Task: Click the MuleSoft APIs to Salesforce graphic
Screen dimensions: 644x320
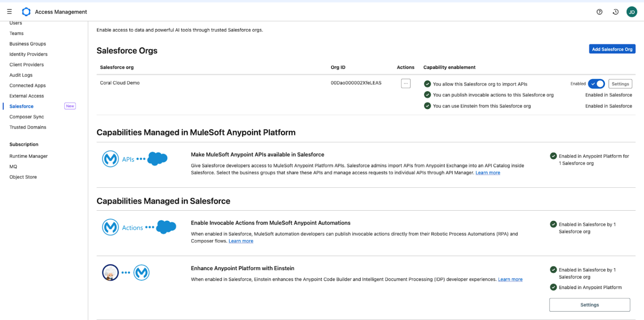Action: [135, 159]
